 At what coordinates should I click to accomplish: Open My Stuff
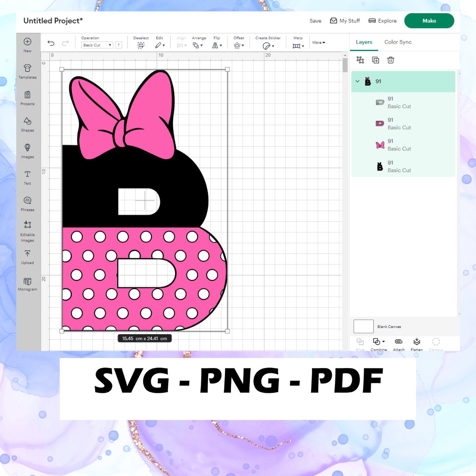(345, 21)
